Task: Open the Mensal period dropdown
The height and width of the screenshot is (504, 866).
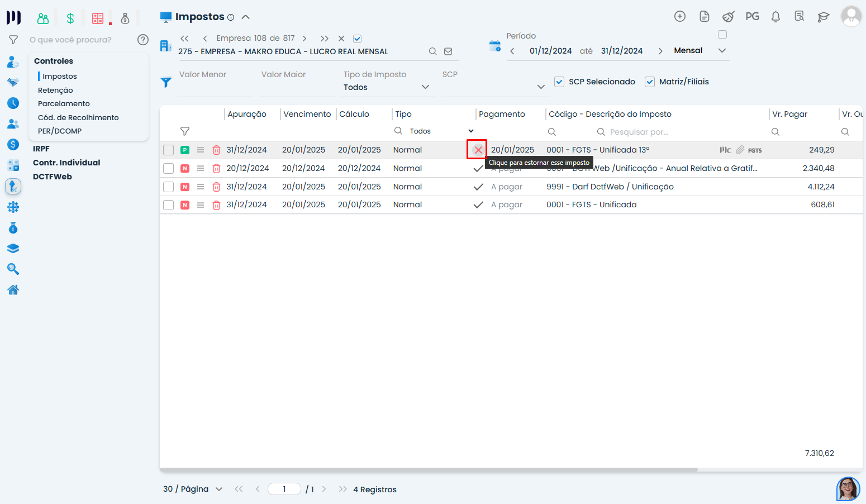Action: [722, 51]
